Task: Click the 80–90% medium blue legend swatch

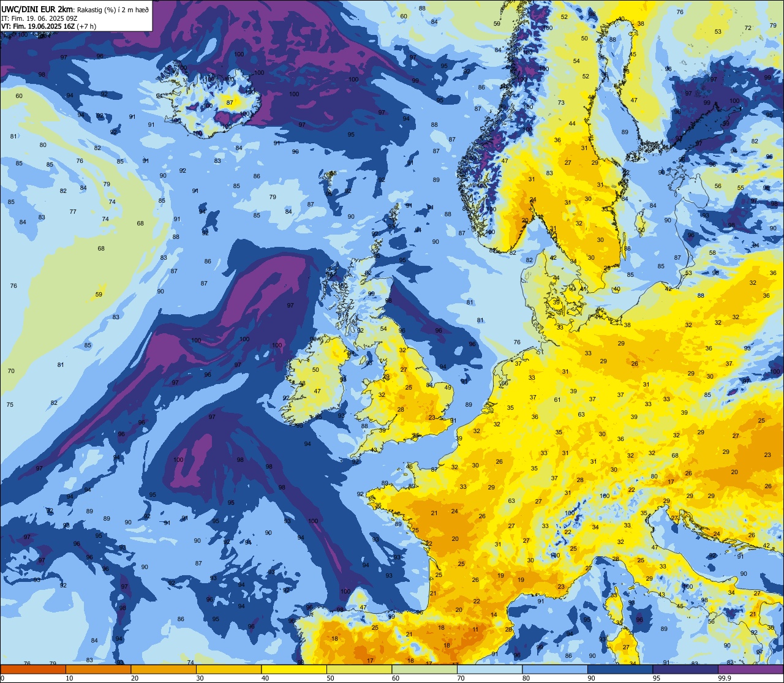Action: coord(555,670)
